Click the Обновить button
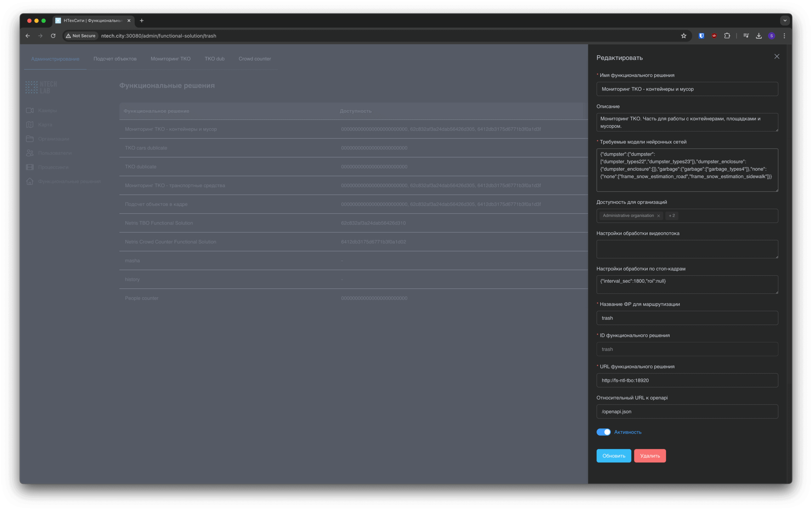The height and width of the screenshot is (510, 812). (614, 456)
